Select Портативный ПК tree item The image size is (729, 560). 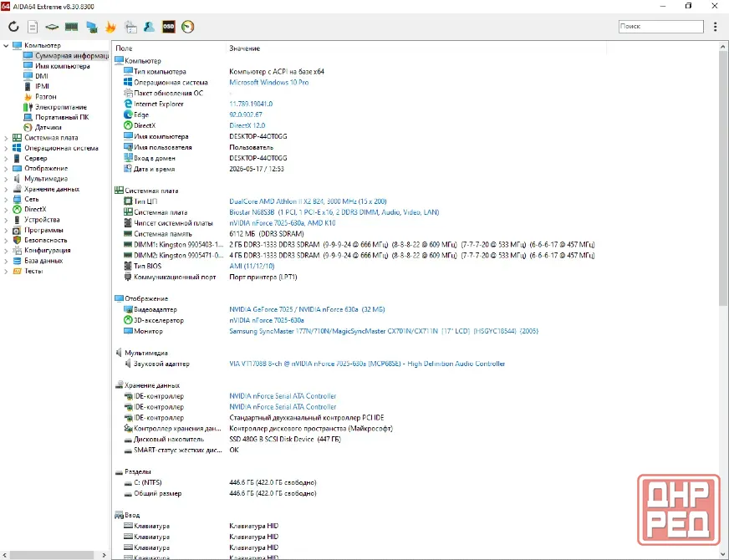point(62,117)
